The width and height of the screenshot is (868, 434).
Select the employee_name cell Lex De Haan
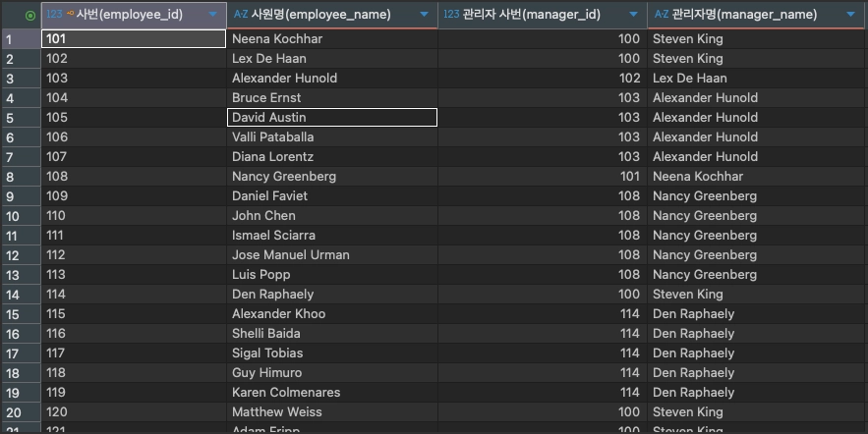coord(332,59)
